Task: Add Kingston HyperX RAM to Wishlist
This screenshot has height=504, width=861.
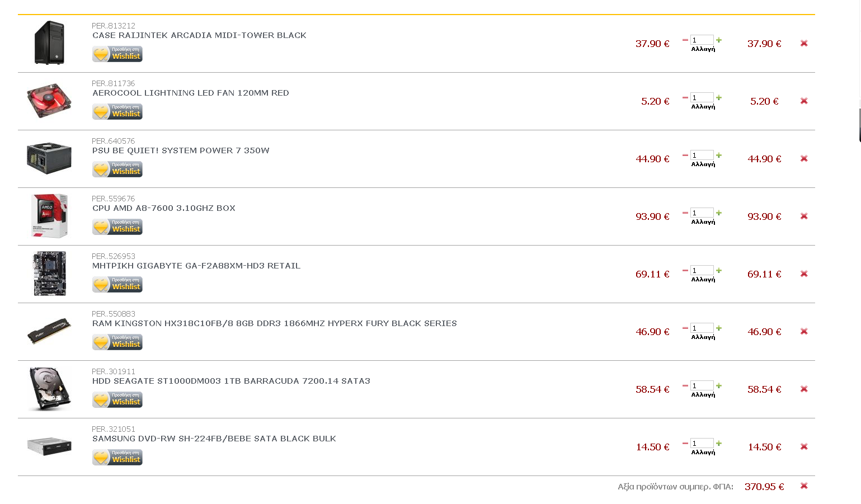Action: tap(117, 342)
